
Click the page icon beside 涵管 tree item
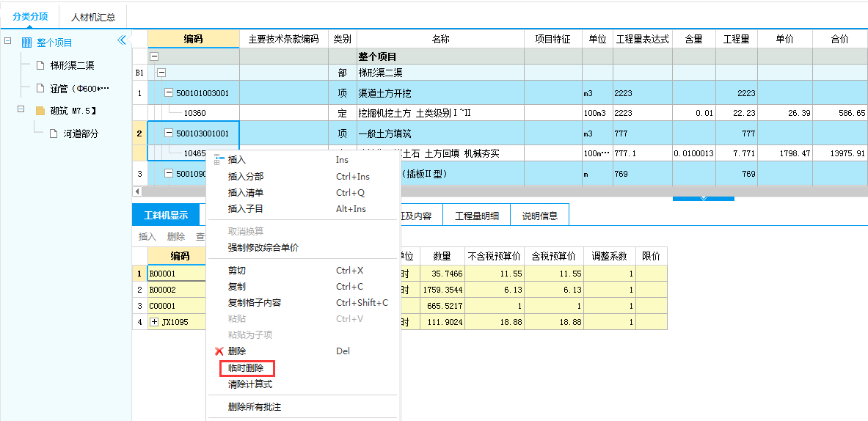41,88
